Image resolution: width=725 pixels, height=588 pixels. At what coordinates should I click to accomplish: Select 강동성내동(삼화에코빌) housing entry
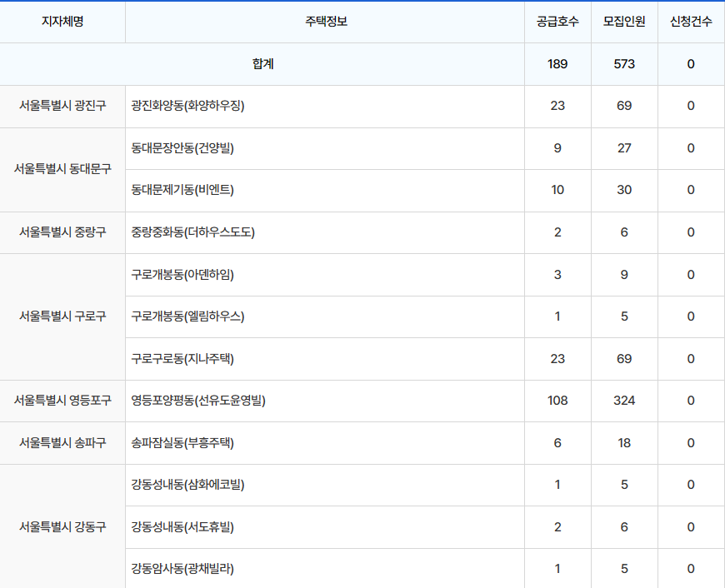point(187,485)
